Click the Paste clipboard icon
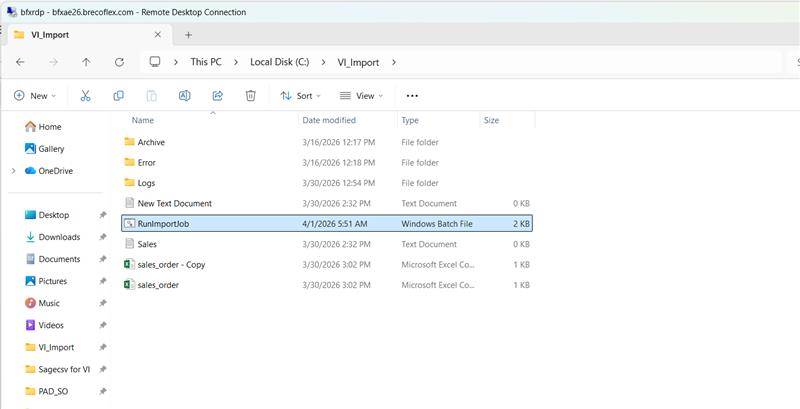800x409 pixels. (x=152, y=96)
